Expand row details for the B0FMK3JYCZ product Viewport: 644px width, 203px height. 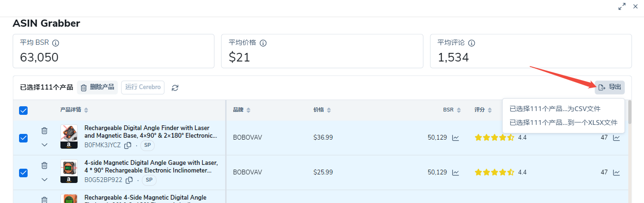44,145
